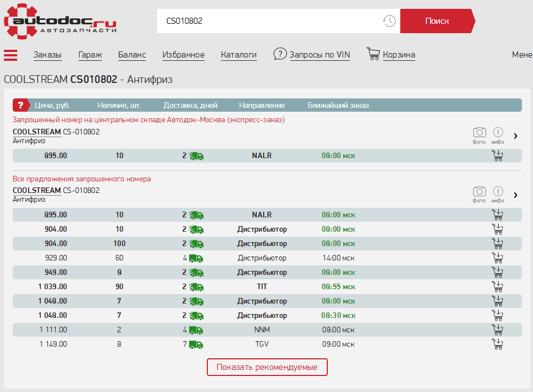Open the Заказы menu
This screenshot has width=533, height=392.
pos(48,55)
